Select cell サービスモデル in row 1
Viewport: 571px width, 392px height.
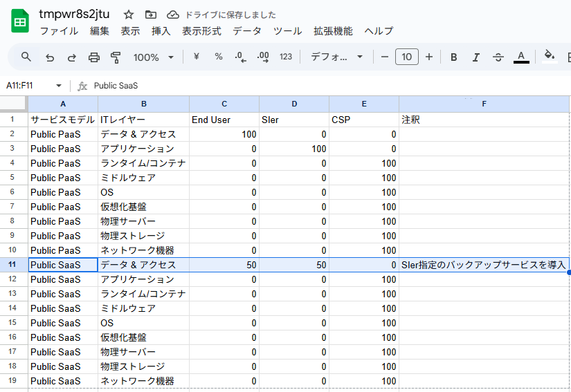coord(63,120)
